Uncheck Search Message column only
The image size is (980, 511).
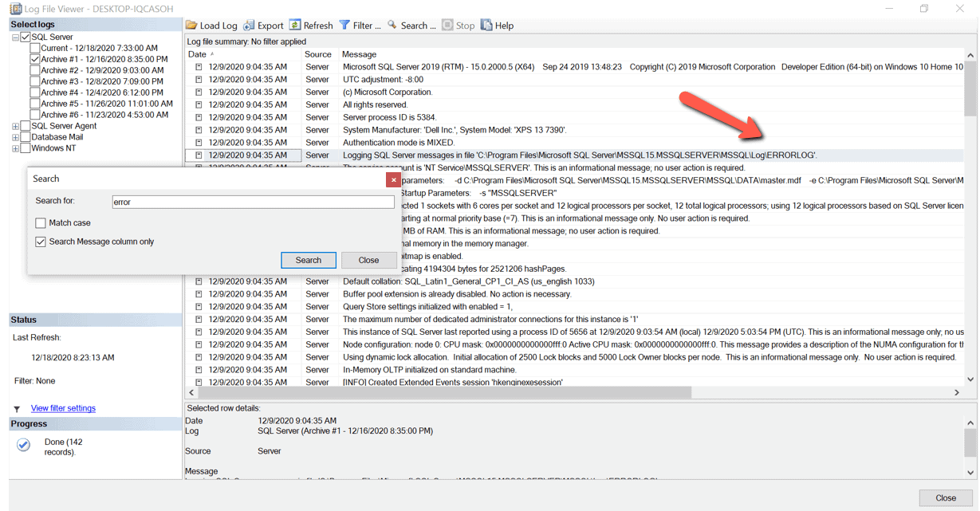(x=41, y=242)
